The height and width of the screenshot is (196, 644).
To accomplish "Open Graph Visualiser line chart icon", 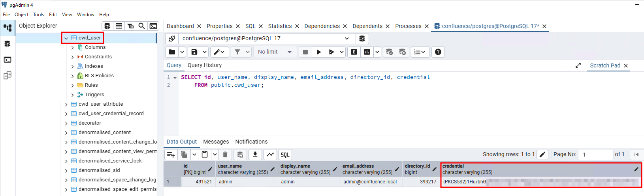I will pos(270,155).
